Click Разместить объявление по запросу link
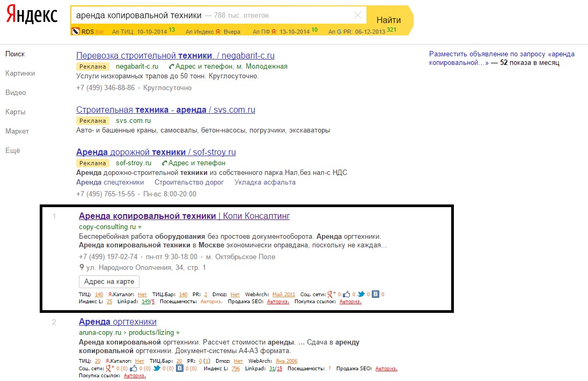Image resolution: width=588 pixels, height=381 pixels. [x=502, y=58]
